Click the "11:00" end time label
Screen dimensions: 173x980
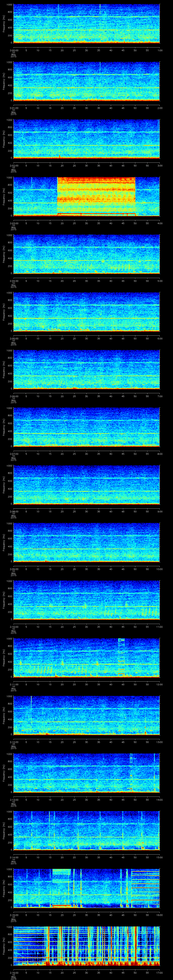160,627
